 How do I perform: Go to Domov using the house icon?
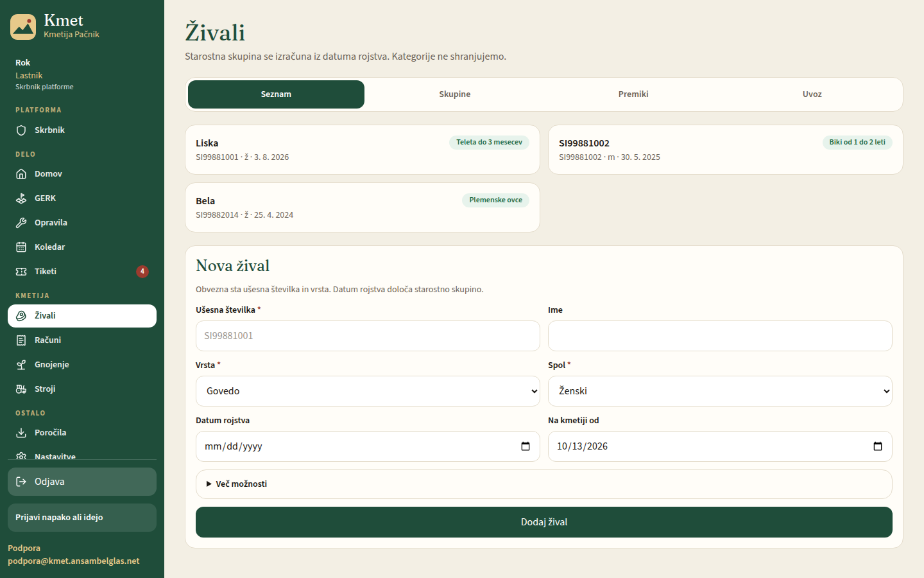[21, 174]
